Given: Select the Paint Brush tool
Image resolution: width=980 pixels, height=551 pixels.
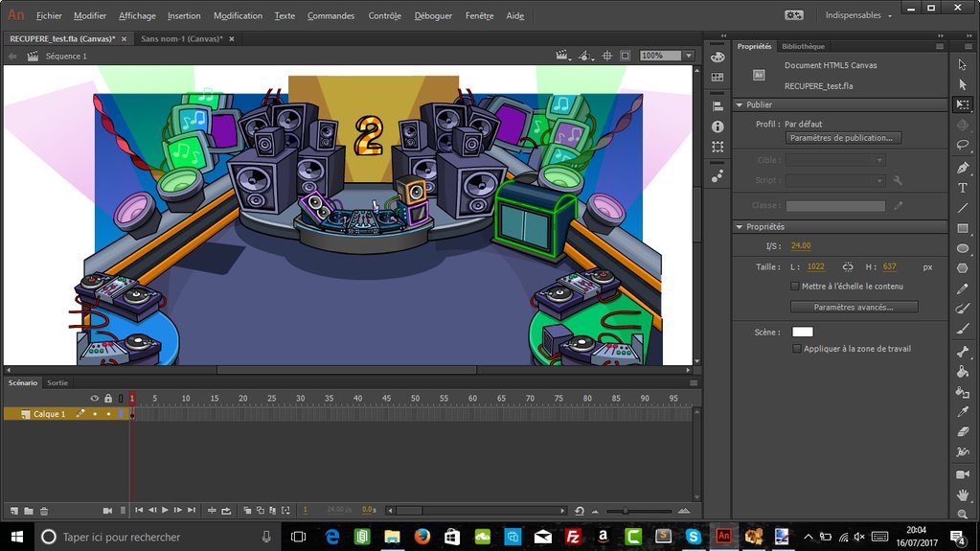Looking at the screenshot, I should point(963,309).
